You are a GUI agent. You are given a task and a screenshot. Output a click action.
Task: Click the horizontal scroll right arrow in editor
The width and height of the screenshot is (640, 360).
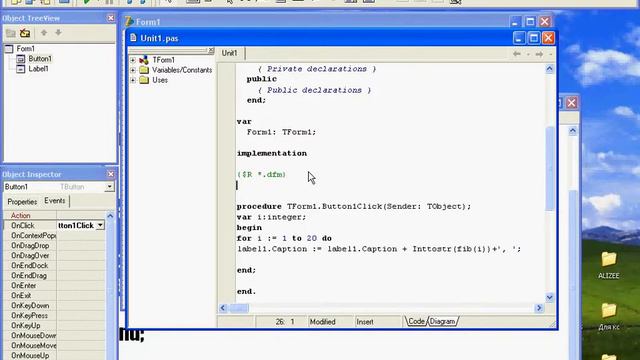(x=539, y=308)
